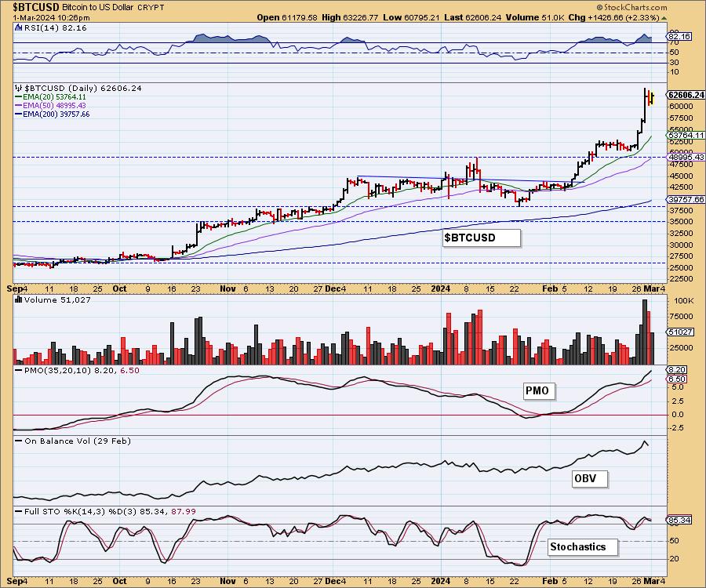Click the $BTCUSD ticker symbol title
Viewport: 706px width, 588px height.
[36, 7]
